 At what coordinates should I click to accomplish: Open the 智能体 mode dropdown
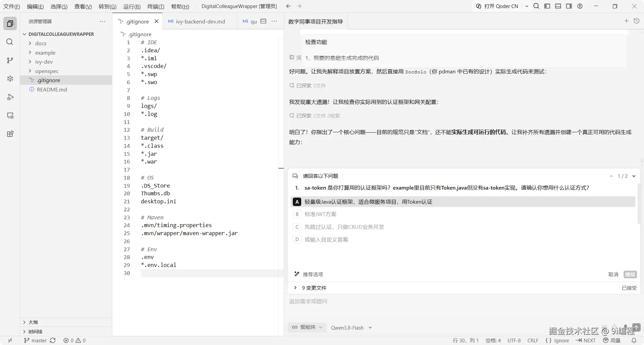[x=307, y=327]
